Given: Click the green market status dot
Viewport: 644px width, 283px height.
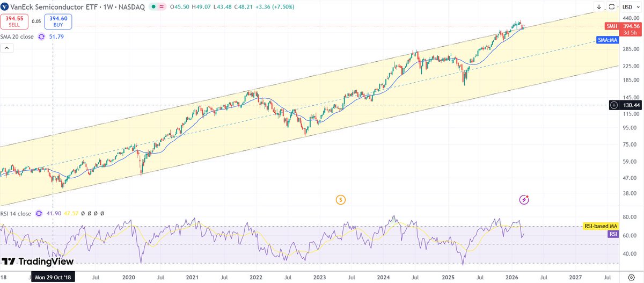Looking at the screenshot, I should point(153,8).
